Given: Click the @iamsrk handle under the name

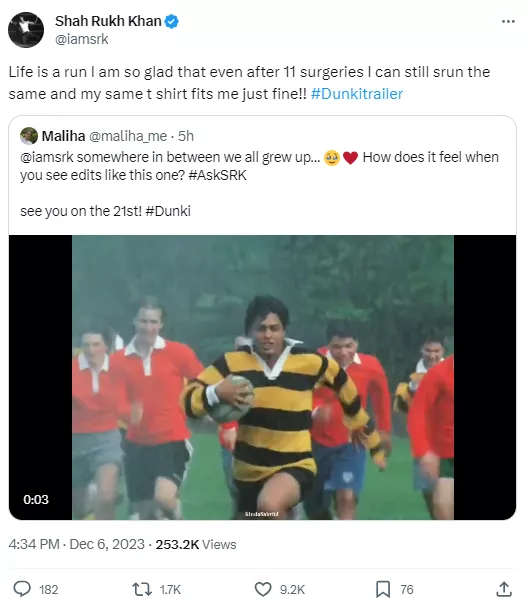Looking at the screenshot, I should [x=82, y=39].
